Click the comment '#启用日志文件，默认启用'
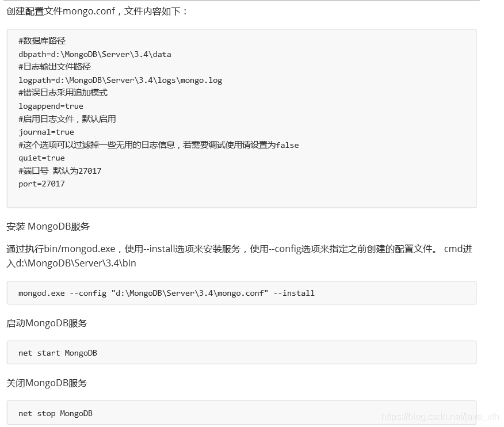 tap(67, 119)
